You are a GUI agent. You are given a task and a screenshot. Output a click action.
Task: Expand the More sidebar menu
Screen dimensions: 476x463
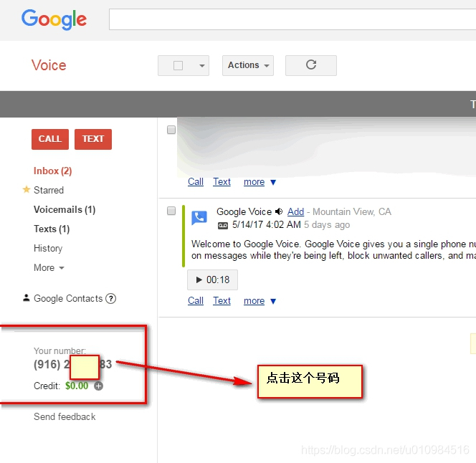point(49,268)
